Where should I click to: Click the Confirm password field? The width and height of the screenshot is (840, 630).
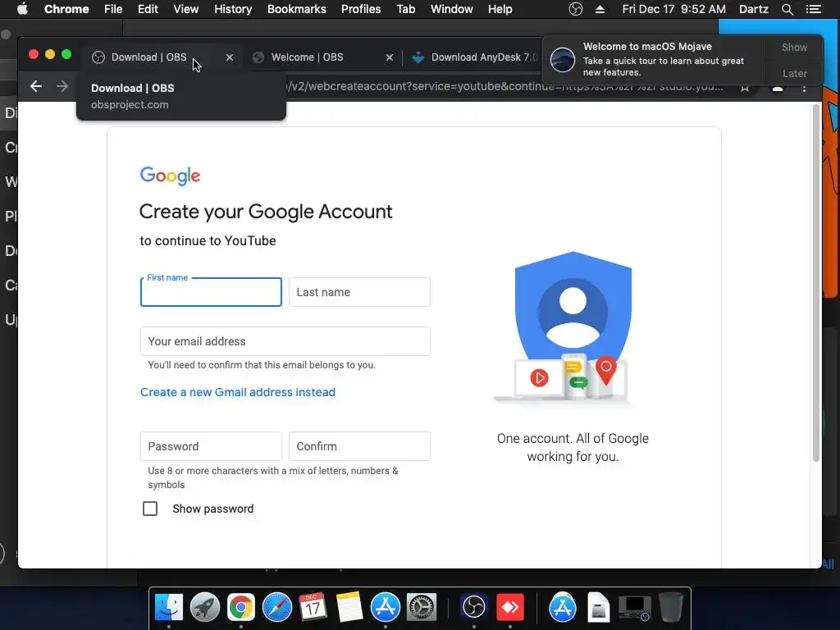[359, 446]
